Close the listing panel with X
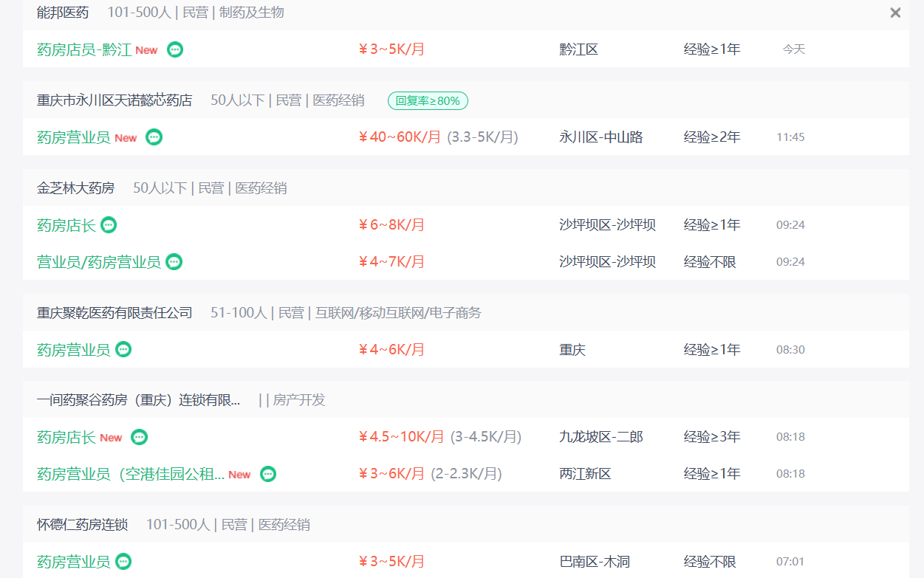 tap(895, 13)
